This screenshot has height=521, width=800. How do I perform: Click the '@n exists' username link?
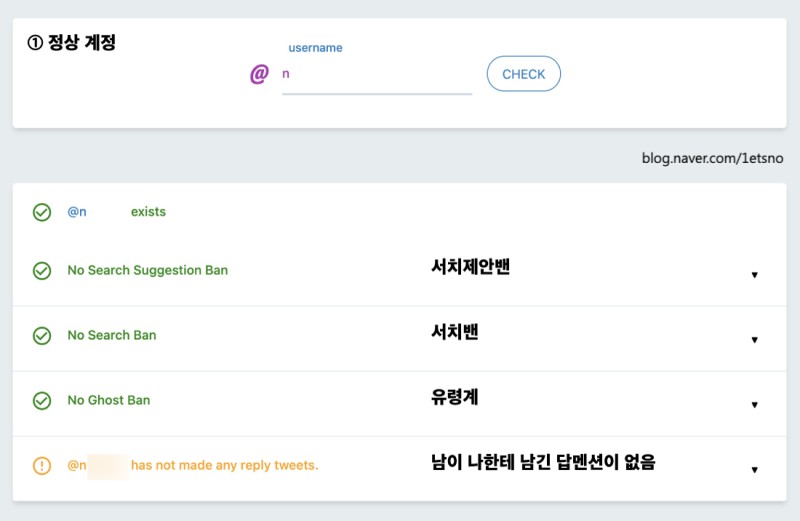coord(77,212)
